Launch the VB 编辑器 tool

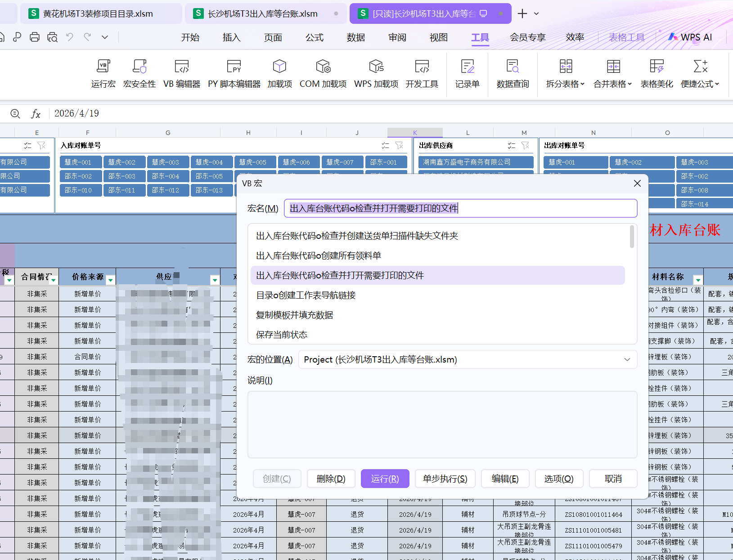[x=182, y=74]
